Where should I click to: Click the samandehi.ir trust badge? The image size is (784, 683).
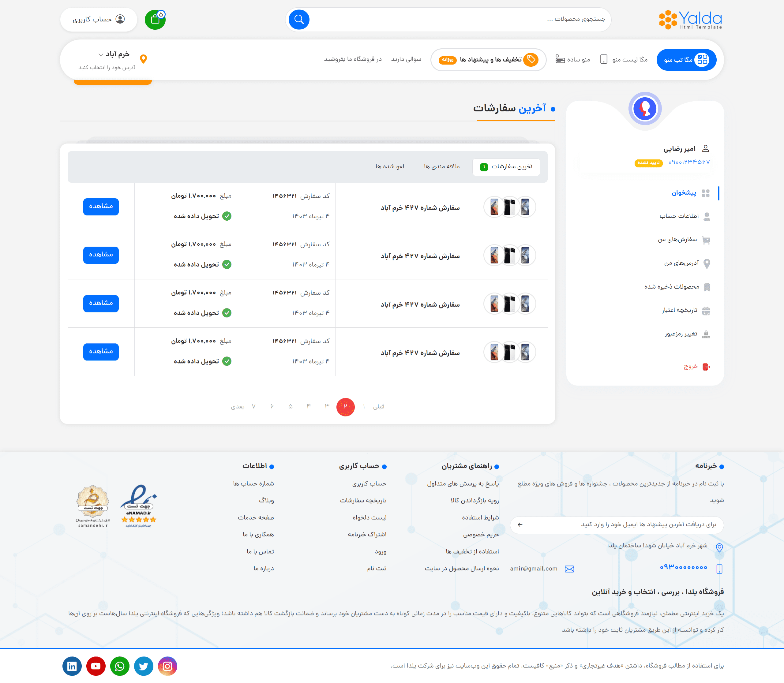click(93, 506)
